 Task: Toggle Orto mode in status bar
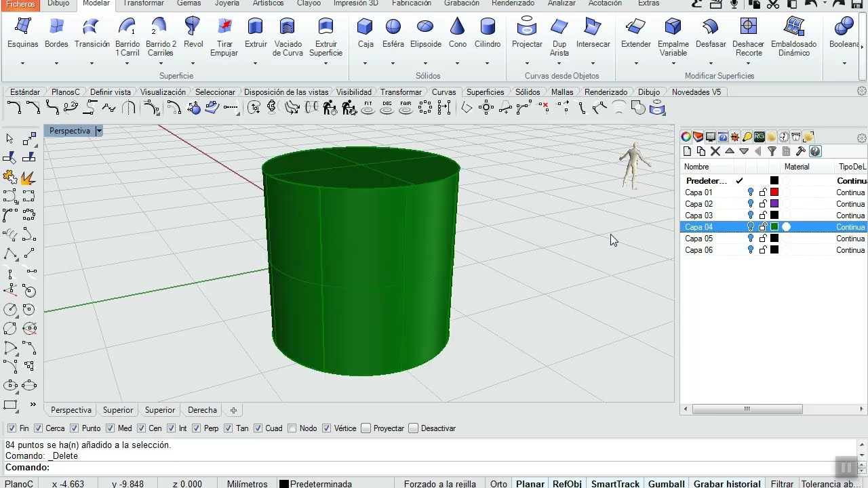(x=498, y=483)
